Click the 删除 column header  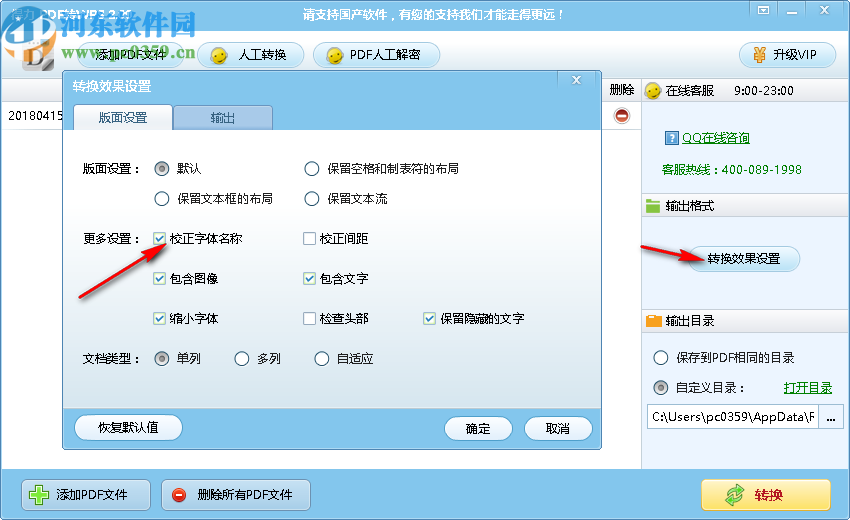tap(622, 90)
